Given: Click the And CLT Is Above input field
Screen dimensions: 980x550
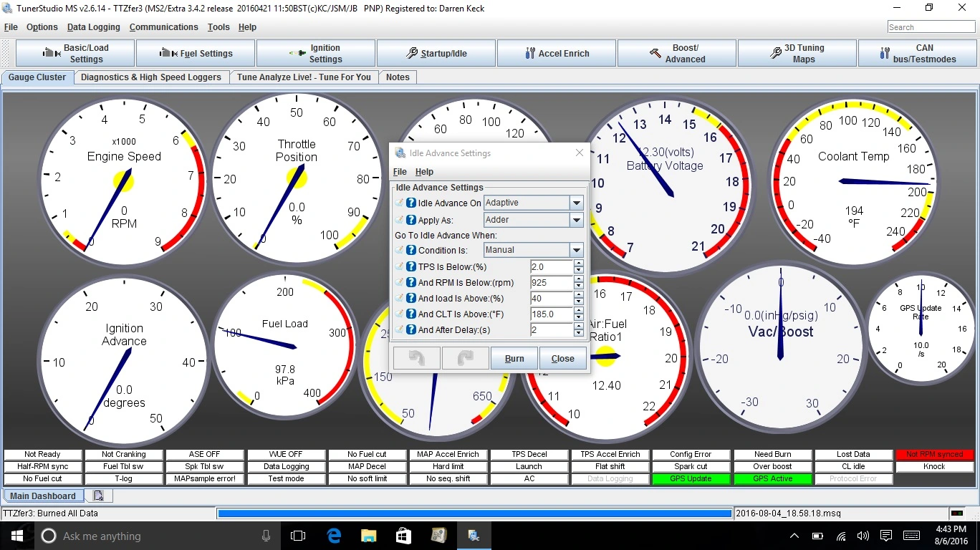Looking at the screenshot, I should [552, 314].
